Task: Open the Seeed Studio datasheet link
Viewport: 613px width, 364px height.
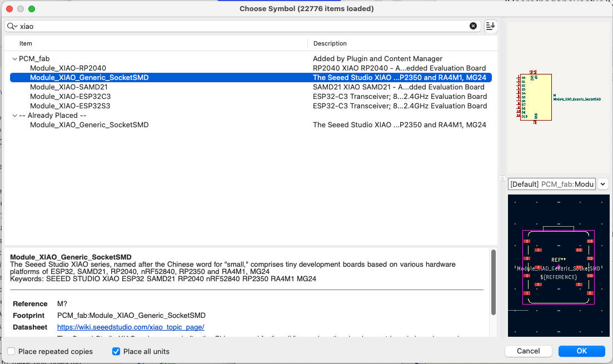Action: (x=131, y=327)
